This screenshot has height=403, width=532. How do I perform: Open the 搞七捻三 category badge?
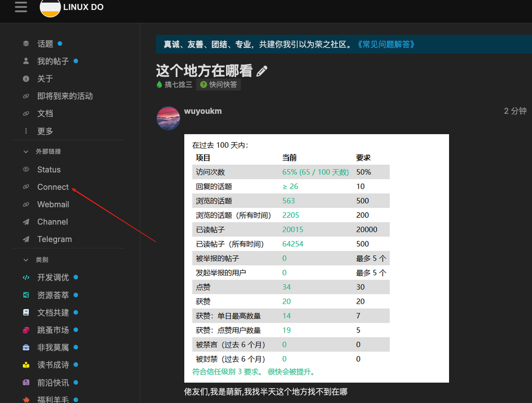pos(174,84)
